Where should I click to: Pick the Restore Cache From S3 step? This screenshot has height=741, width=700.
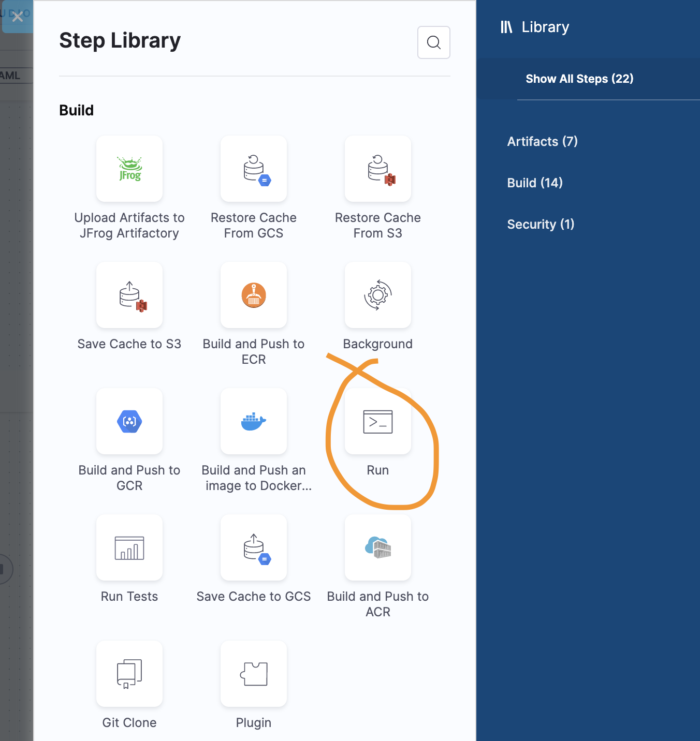pyautogui.click(x=378, y=169)
